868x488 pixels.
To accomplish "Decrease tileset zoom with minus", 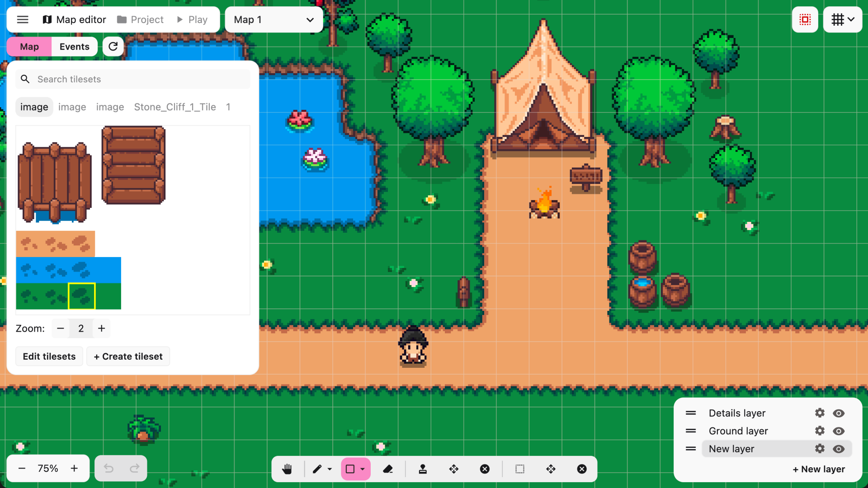I will [x=61, y=328].
